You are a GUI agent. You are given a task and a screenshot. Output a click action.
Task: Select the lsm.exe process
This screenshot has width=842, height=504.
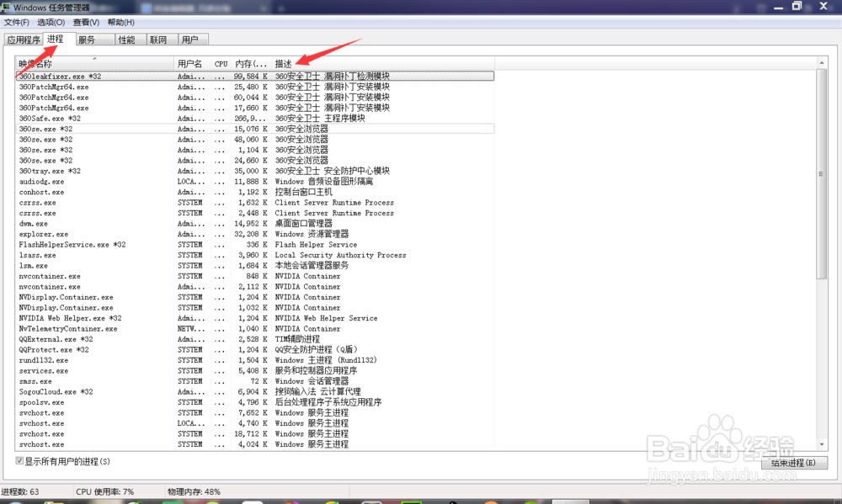pyautogui.click(x=255, y=266)
